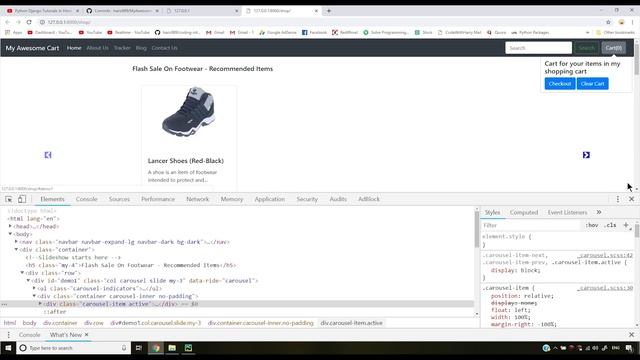The width and height of the screenshot is (640, 360).
Task: Open the Application DevTools tab
Action: pyautogui.click(x=269, y=199)
